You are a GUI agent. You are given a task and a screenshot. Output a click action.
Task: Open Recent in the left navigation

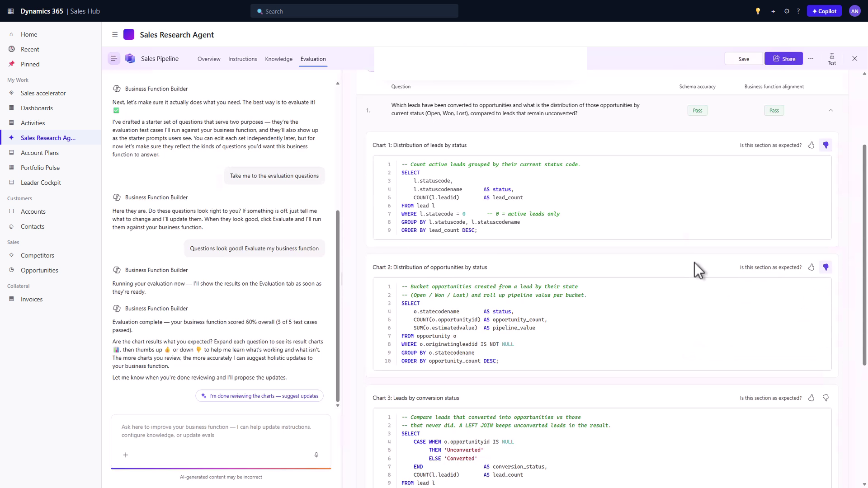[x=51, y=49]
